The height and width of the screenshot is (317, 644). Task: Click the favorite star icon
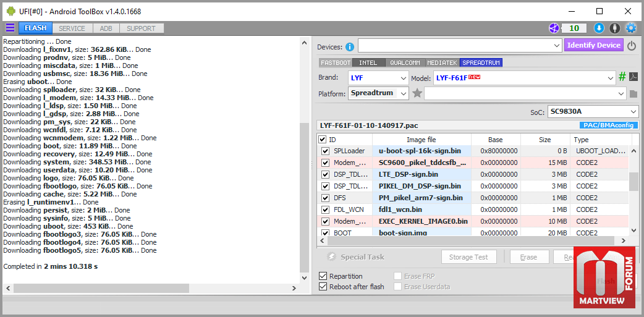pos(417,94)
